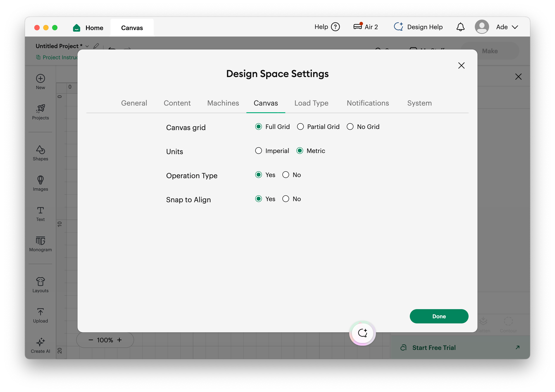Close the Design Space Settings dialog

[461, 65]
